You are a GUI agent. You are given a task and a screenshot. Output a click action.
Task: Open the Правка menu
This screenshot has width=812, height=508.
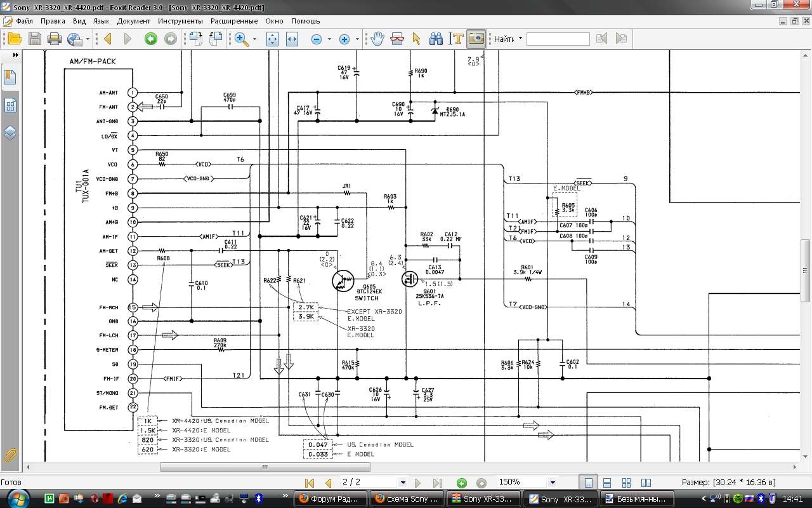53,21
